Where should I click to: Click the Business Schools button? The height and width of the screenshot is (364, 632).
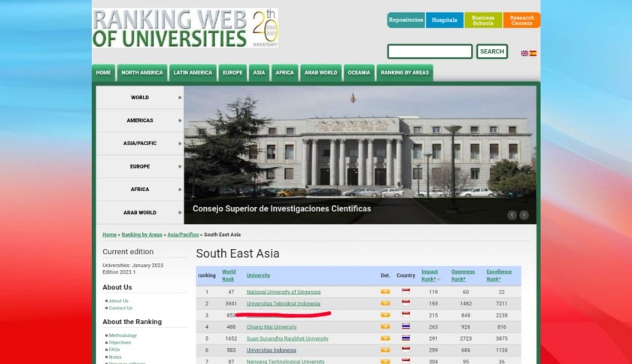click(x=483, y=20)
